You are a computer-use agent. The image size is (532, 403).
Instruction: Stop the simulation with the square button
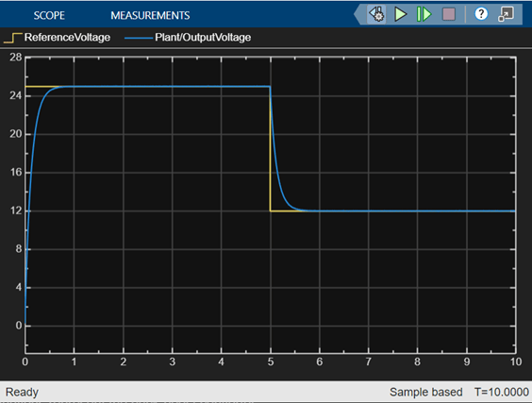coord(449,14)
